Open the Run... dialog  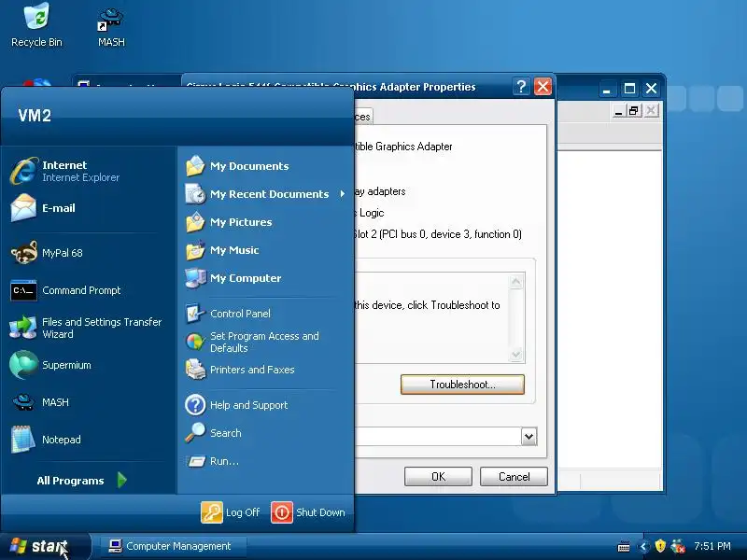pos(264,461)
